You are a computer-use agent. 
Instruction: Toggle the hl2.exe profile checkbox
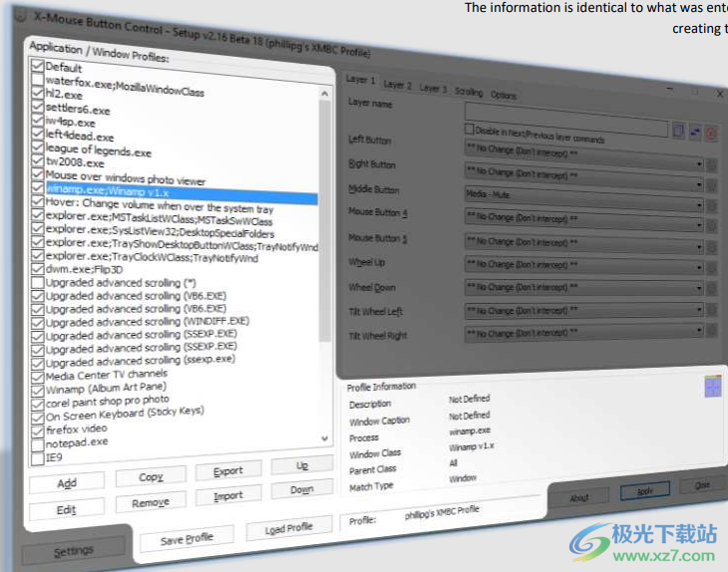[x=38, y=93]
